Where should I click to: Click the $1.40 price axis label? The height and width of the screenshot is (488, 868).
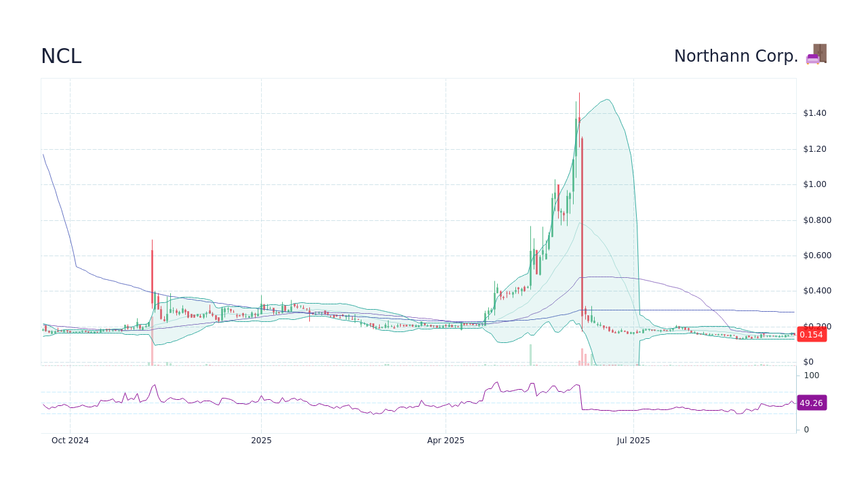(x=815, y=113)
